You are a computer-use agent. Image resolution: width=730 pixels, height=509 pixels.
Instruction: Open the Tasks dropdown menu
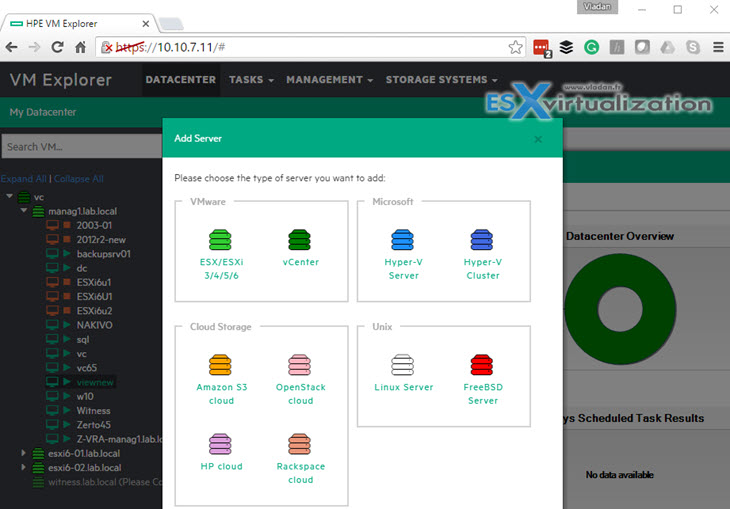[x=251, y=80]
